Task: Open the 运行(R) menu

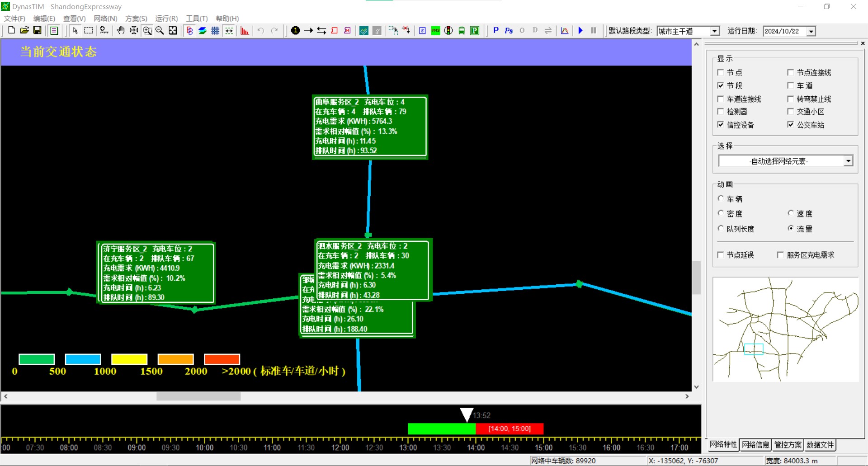Action: coord(166,19)
